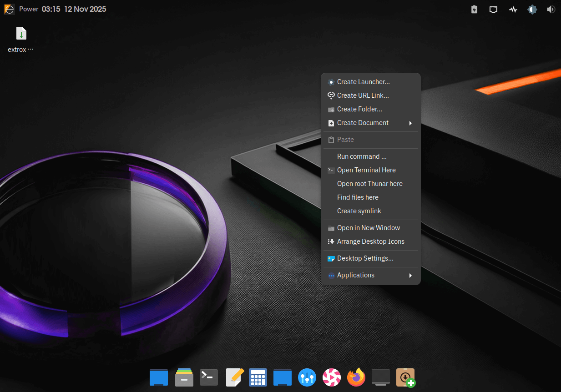
Task: Launch Firefox from the dock
Action: [x=356, y=377]
